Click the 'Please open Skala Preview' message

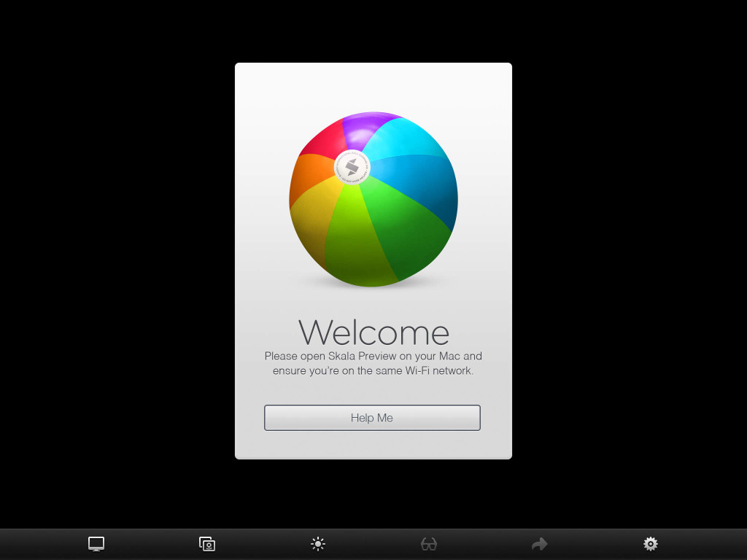(373, 363)
